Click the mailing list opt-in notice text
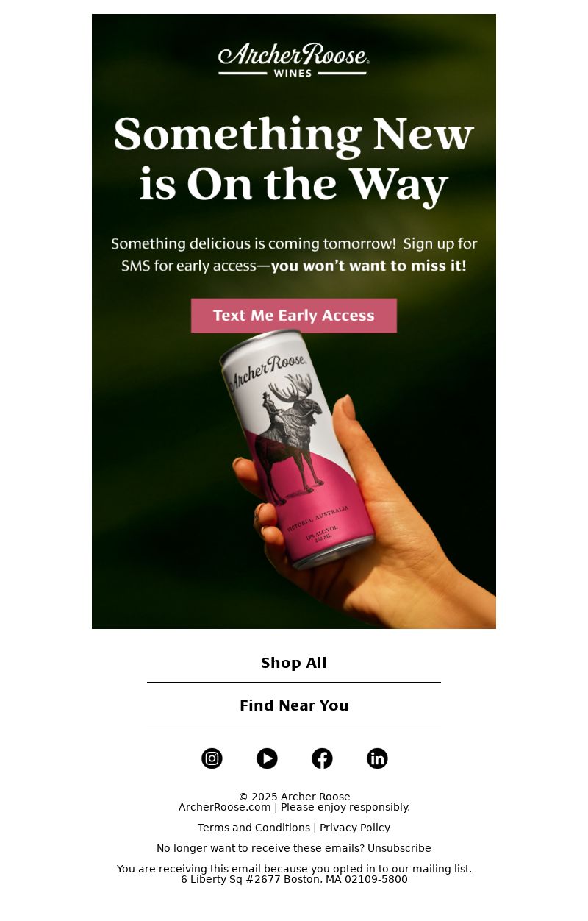This screenshot has width=588, height=921. (x=294, y=869)
